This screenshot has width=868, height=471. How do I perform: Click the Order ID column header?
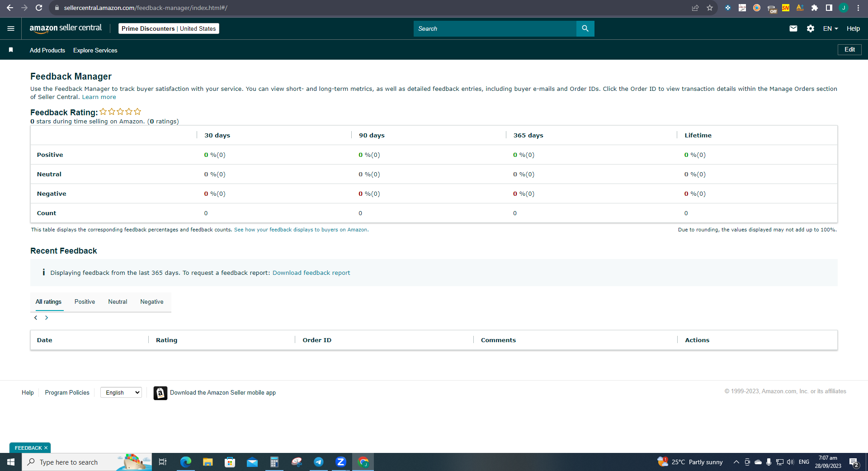pyautogui.click(x=317, y=340)
